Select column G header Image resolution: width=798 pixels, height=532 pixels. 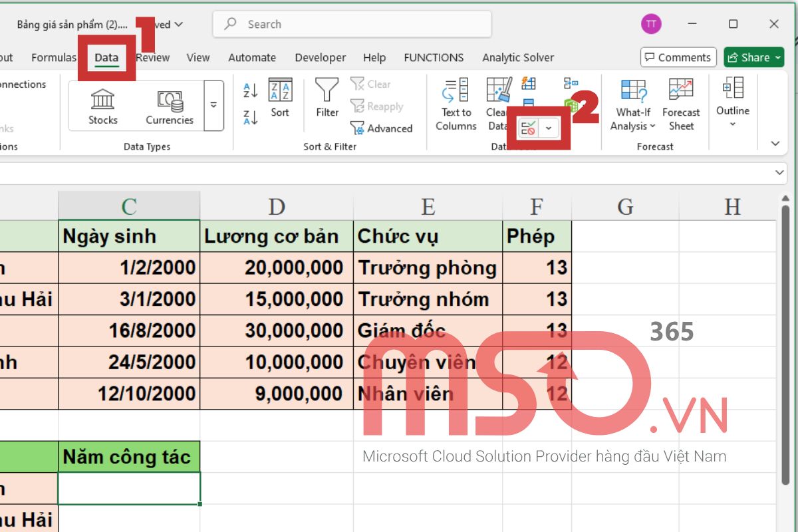pos(625,205)
